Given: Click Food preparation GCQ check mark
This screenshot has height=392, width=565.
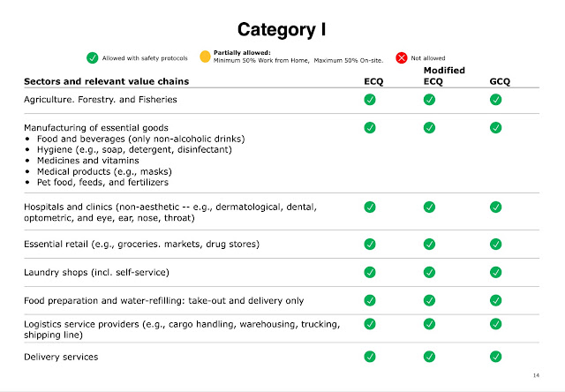Looking at the screenshot, I should click(496, 300).
